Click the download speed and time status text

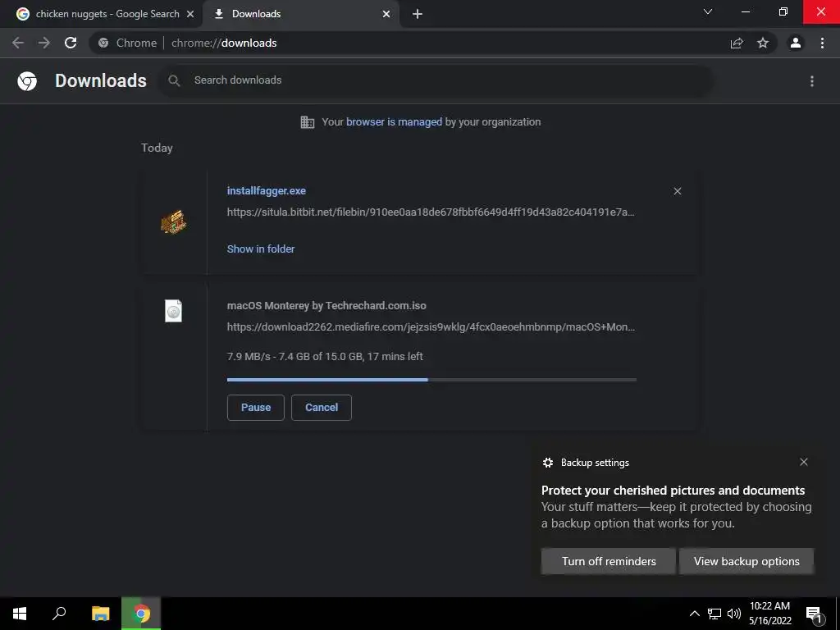point(325,356)
